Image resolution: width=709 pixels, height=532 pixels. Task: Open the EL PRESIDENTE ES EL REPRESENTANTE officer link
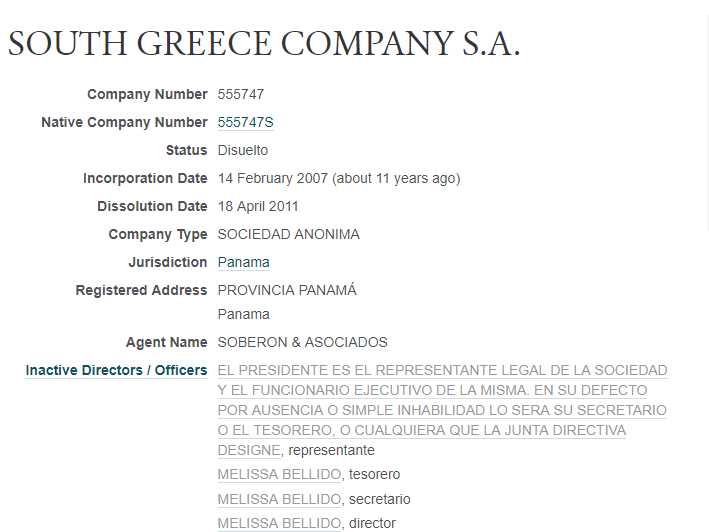tap(442, 410)
